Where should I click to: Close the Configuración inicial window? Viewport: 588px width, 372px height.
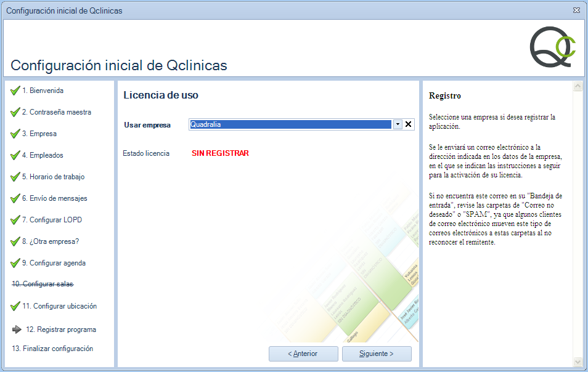pyautogui.click(x=576, y=10)
